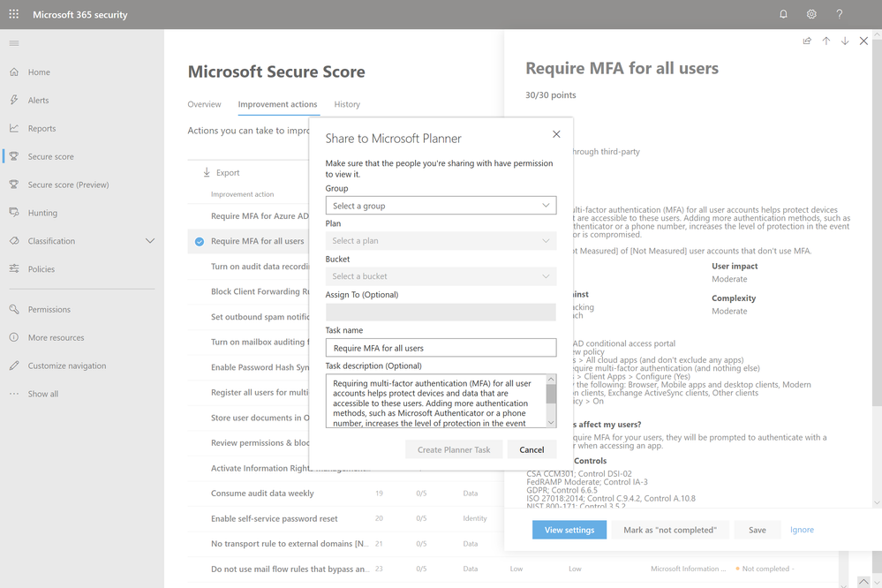
Task: Click the Show all ellipsis icon
Action: tap(14, 394)
